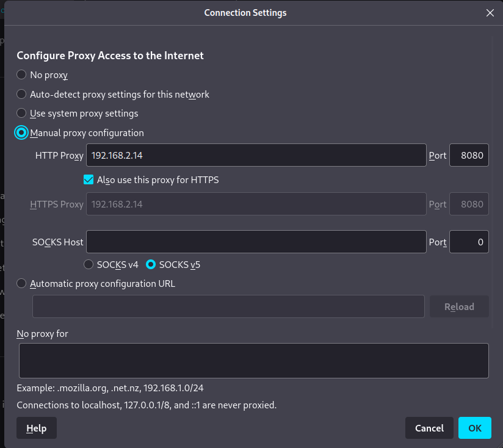The image size is (503, 448).
Task: Cancel the connection settings changes
Action: (x=429, y=428)
